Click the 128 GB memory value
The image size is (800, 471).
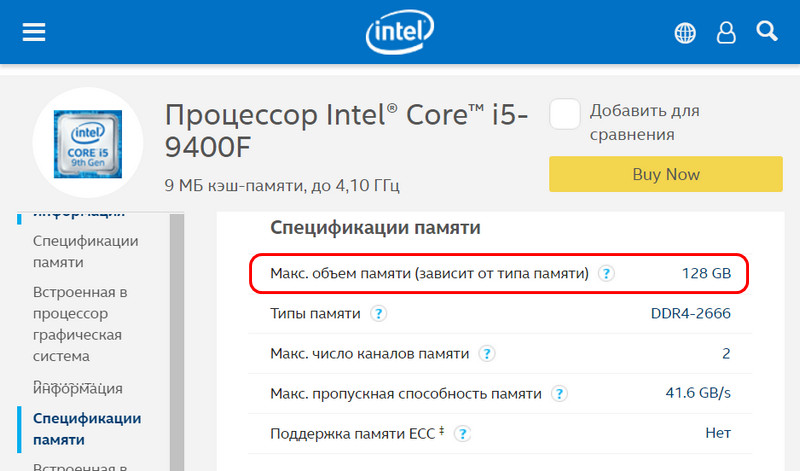click(x=706, y=274)
